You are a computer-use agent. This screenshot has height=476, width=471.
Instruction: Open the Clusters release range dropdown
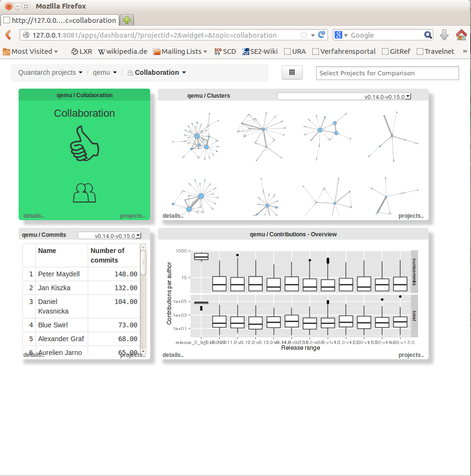pos(344,96)
